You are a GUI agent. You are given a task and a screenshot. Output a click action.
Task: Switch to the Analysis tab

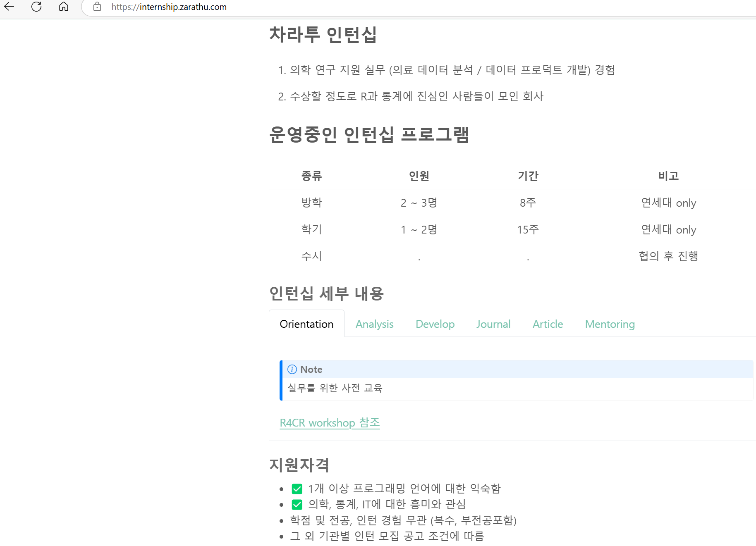pyautogui.click(x=374, y=324)
